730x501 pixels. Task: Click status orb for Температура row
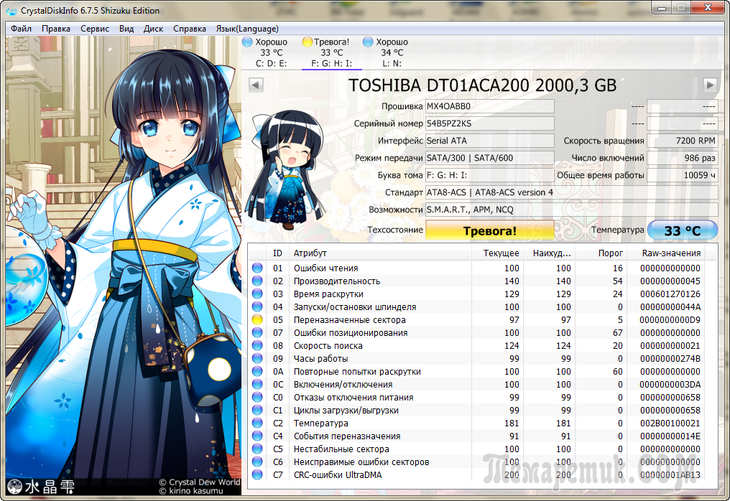[x=257, y=423]
